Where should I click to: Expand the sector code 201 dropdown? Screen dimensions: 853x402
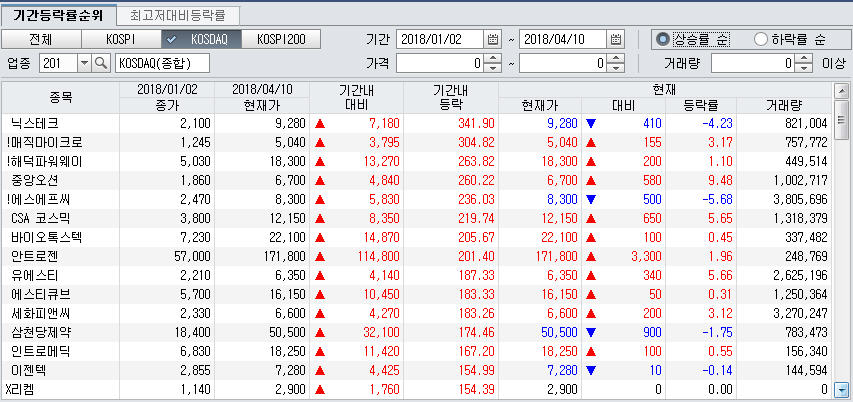coord(85,64)
